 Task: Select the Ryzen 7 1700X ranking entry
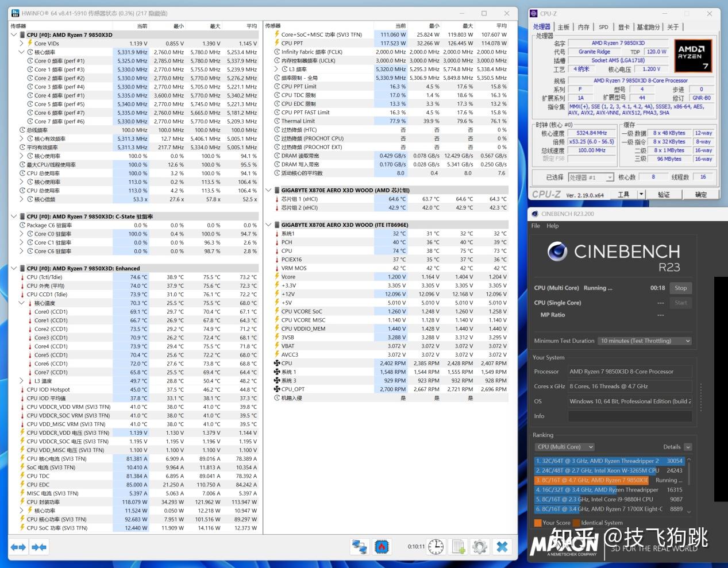click(x=609, y=509)
